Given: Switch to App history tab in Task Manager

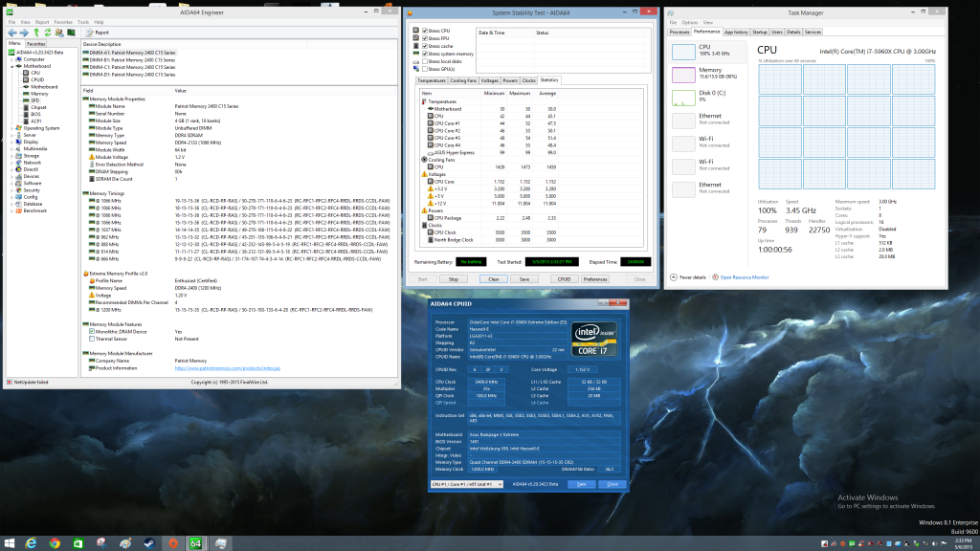Looking at the screenshot, I should pos(736,32).
